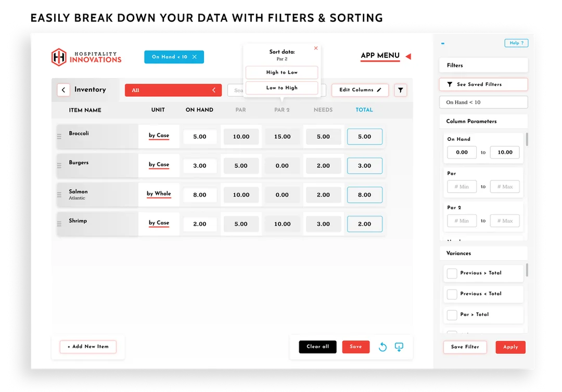Click Shrimp Par 2 value 10.00
The image size is (562, 392).
click(x=282, y=224)
